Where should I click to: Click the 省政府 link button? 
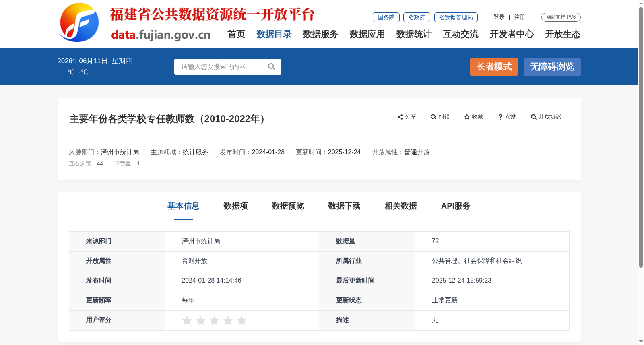417,17
